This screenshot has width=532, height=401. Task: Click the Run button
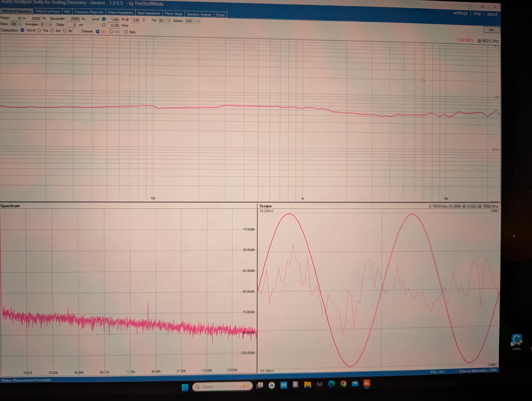[x=492, y=30]
